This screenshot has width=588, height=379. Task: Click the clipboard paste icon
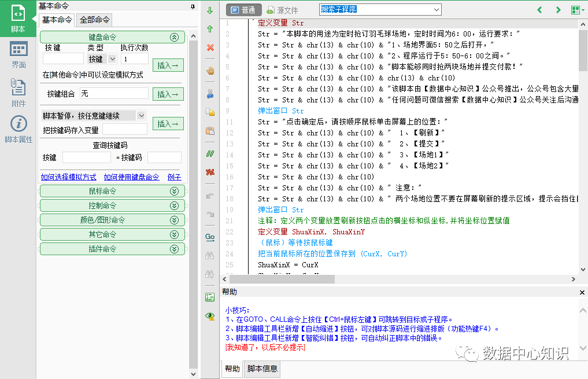pyautogui.click(x=210, y=131)
